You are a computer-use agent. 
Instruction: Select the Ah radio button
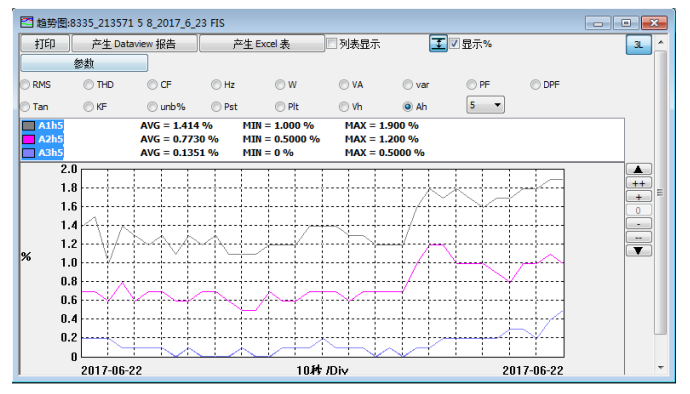tap(407, 107)
